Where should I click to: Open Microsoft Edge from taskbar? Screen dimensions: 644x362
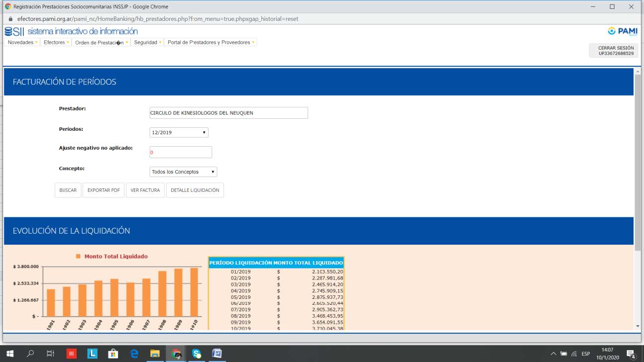pos(134,354)
